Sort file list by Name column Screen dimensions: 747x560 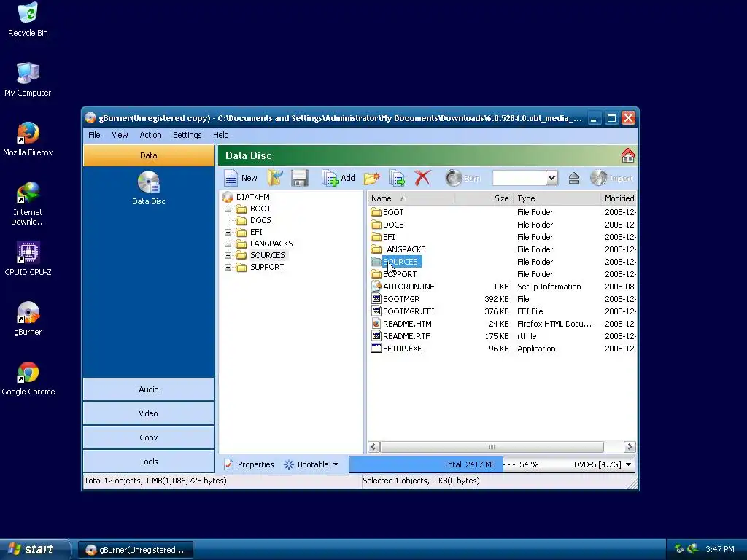pos(411,198)
